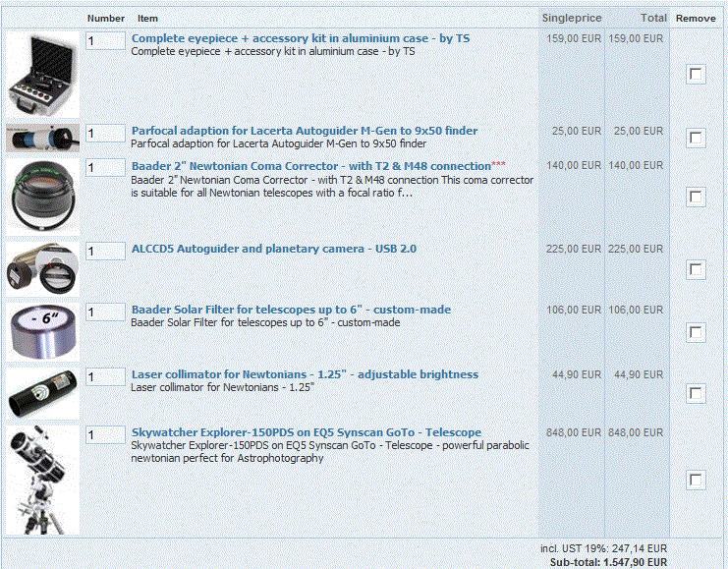Tick Remove for the ALCCD5 Autoguider
The height and width of the screenshot is (569, 728).
pyautogui.click(x=696, y=269)
